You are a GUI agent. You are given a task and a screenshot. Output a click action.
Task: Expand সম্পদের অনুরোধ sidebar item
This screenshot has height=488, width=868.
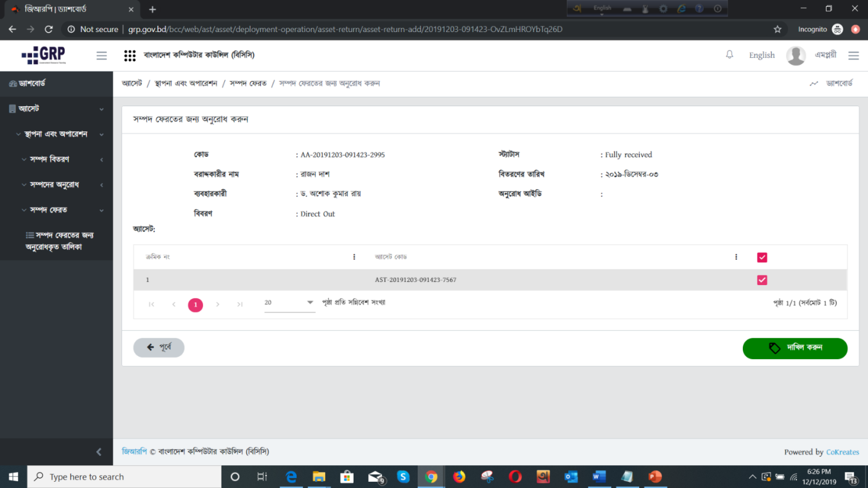point(56,184)
